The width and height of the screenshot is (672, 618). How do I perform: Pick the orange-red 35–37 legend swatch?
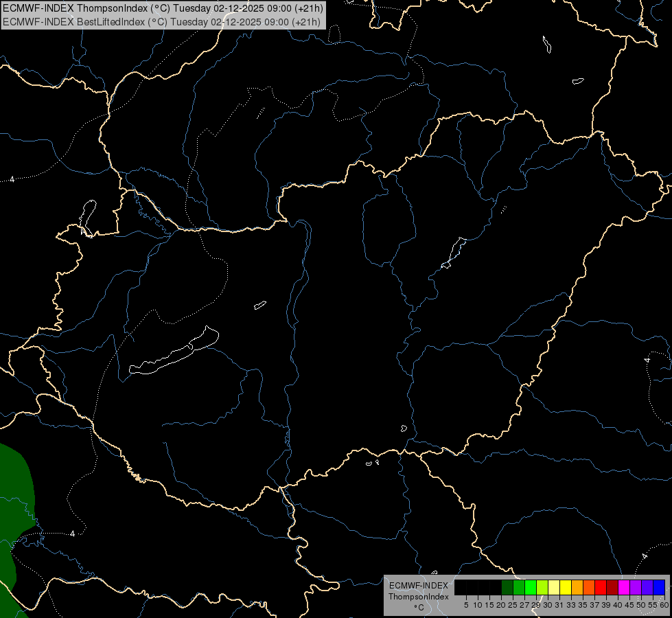(x=589, y=587)
